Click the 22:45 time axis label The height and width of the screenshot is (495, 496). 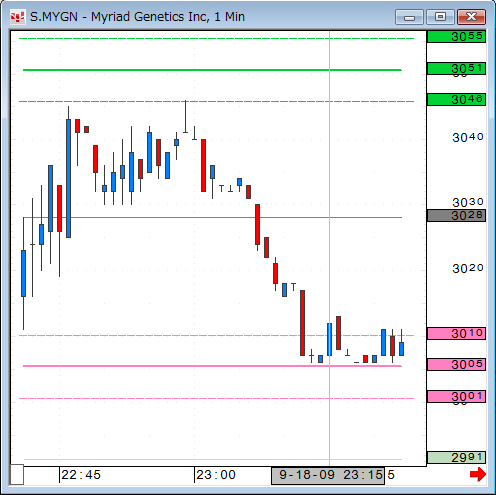tap(81, 475)
